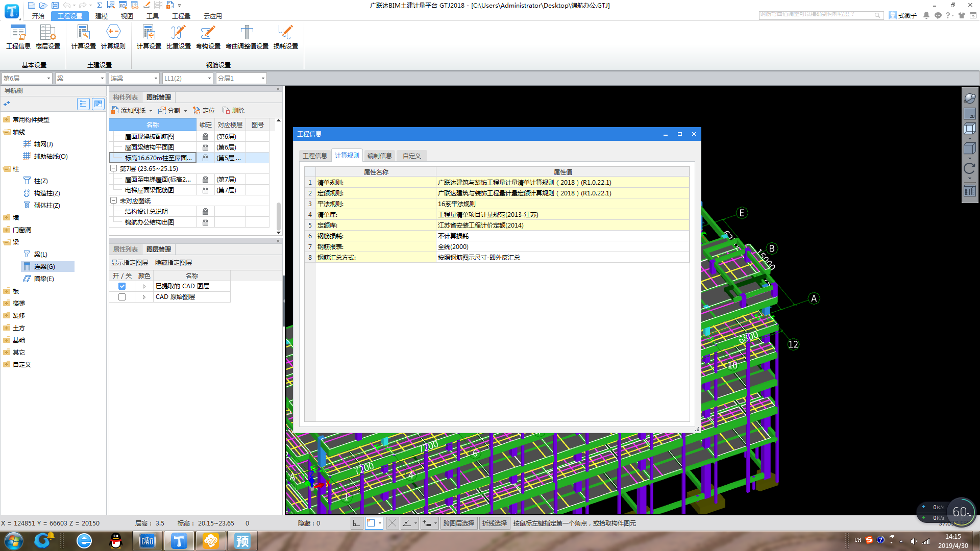Image resolution: width=980 pixels, height=551 pixels.
Task: Toggle lock for 屋面现浇板配筋图
Action: click(x=205, y=137)
